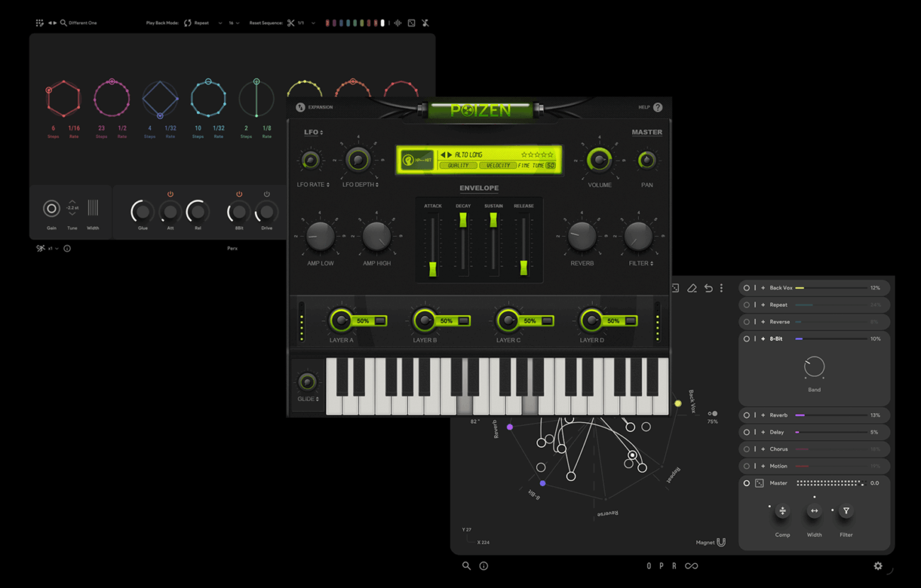Click Poizen Expansion icon
Image resolution: width=921 pixels, height=588 pixels.
(300, 107)
